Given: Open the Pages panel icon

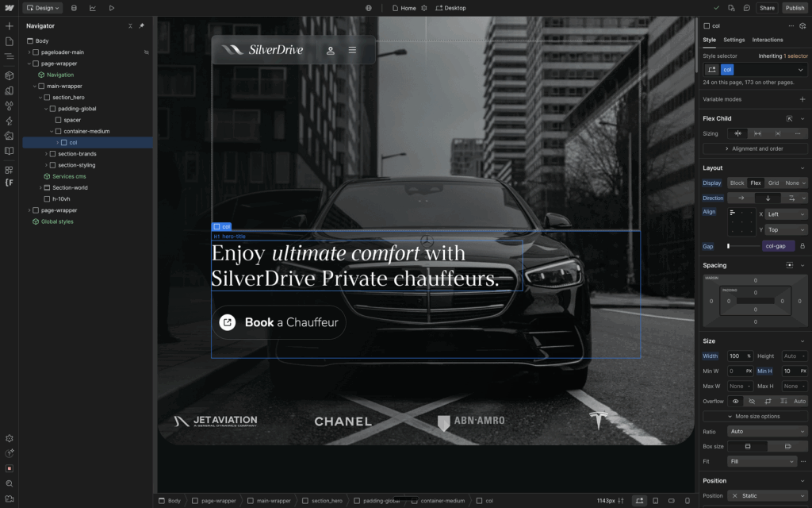Looking at the screenshot, I should (x=10, y=41).
